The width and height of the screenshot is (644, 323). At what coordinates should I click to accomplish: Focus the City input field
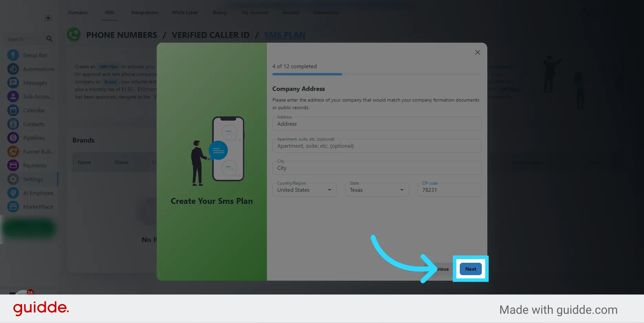pyautogui.click(x=377, y=168)
